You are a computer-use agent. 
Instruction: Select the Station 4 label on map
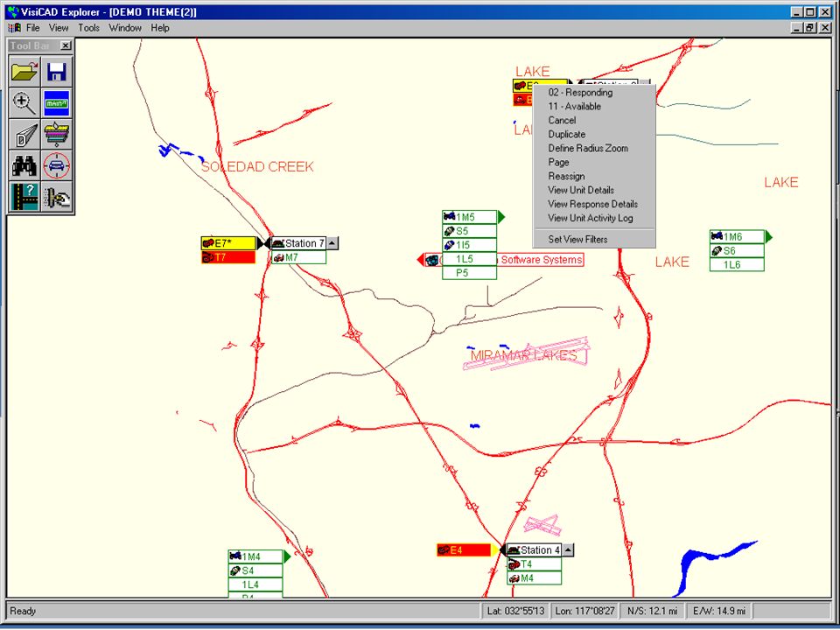(534, 550)
